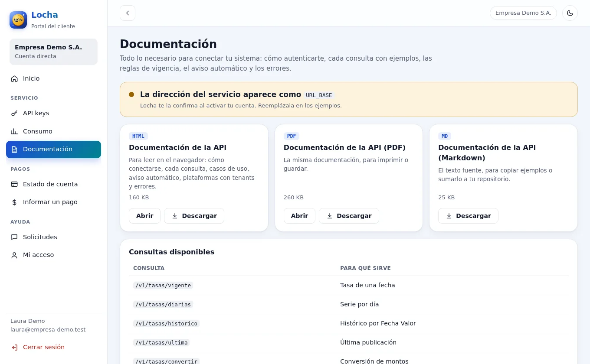Go to Solicitudes
This screenshot has width=590, height=364.
coord(53,237)
